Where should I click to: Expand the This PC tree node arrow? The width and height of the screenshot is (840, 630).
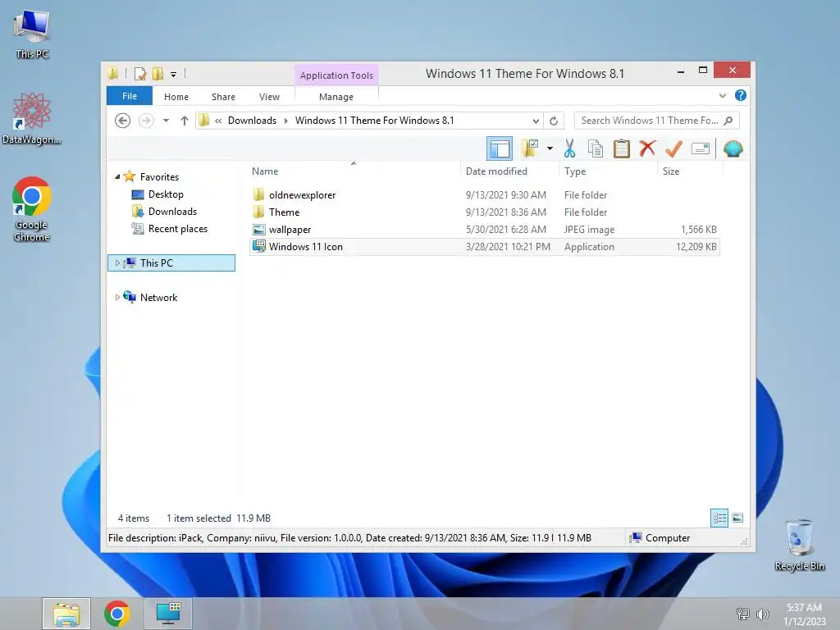(x=117, y=263)
